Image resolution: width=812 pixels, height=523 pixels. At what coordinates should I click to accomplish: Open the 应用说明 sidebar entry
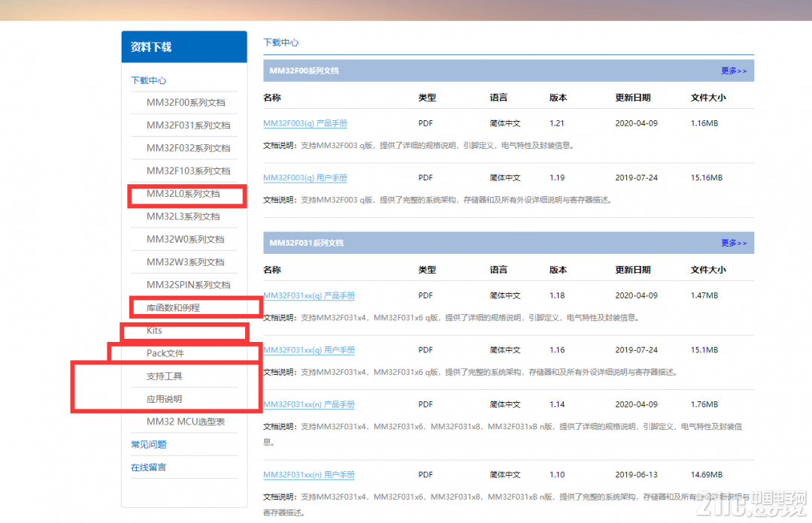(x=164, y=399)
